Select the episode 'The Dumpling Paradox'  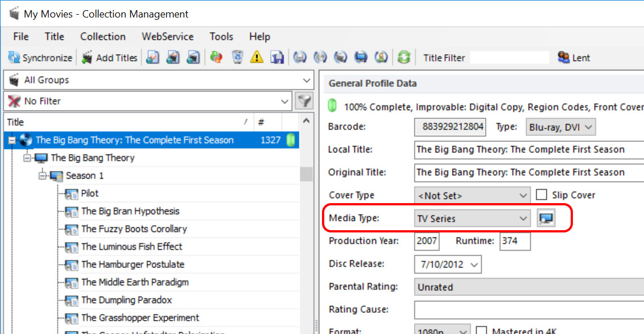[x=126, y=300]
